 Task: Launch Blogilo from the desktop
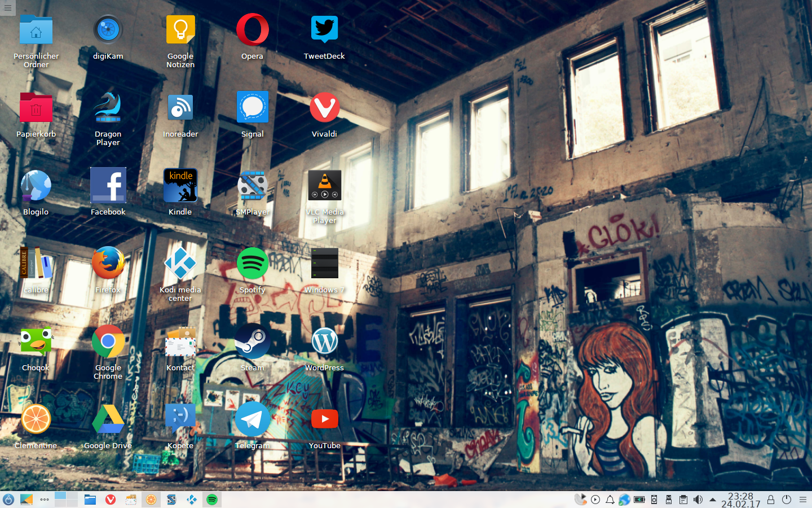[36, 186]
